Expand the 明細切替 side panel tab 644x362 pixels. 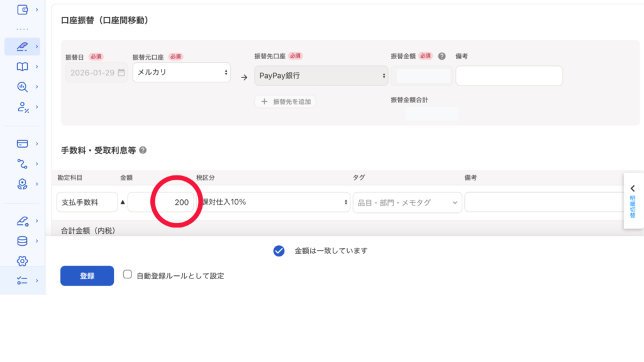pyautogui.click(x=633, y=201)
